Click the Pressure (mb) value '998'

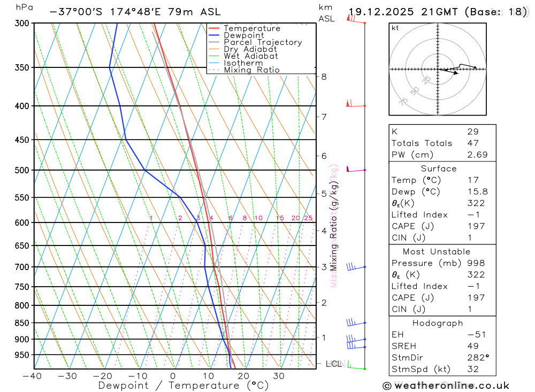(476, 263)
